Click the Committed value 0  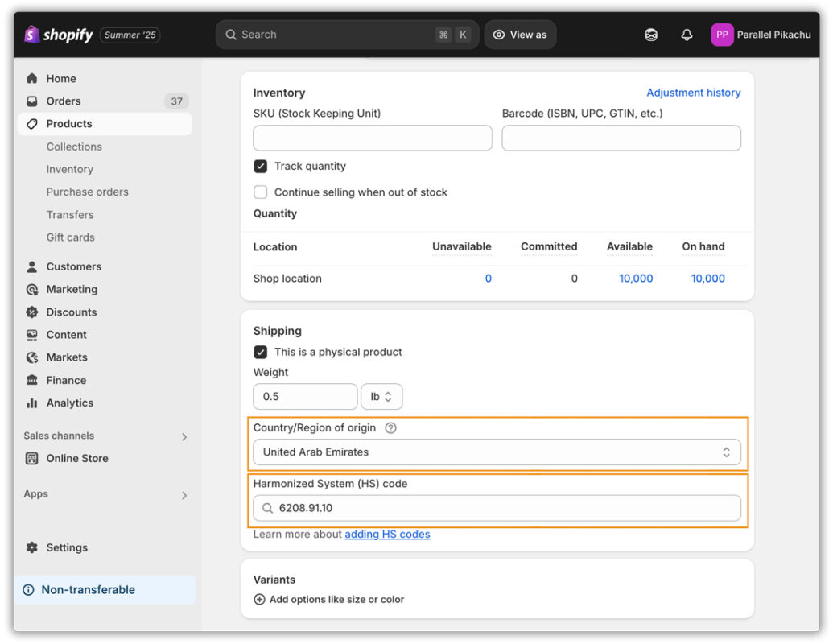coord(575,279)
